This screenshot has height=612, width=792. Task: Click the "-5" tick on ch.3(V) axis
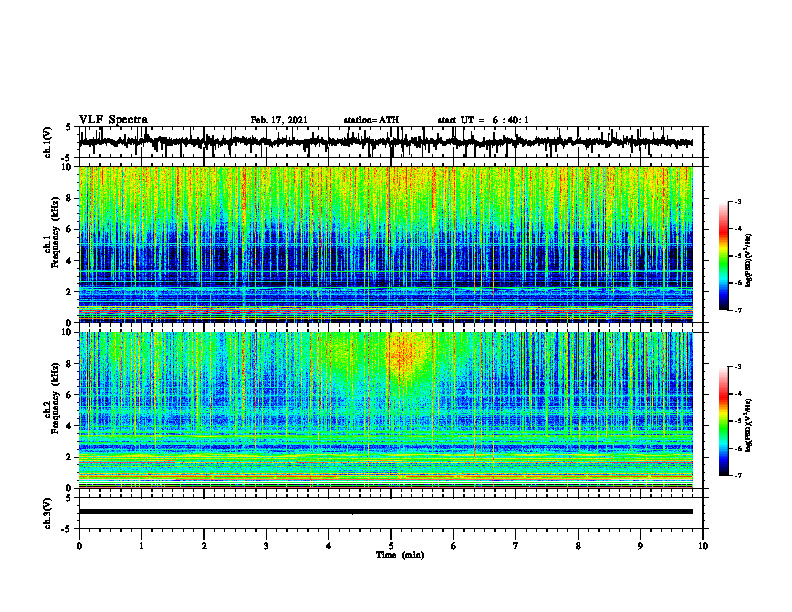[x=67, y=529]
